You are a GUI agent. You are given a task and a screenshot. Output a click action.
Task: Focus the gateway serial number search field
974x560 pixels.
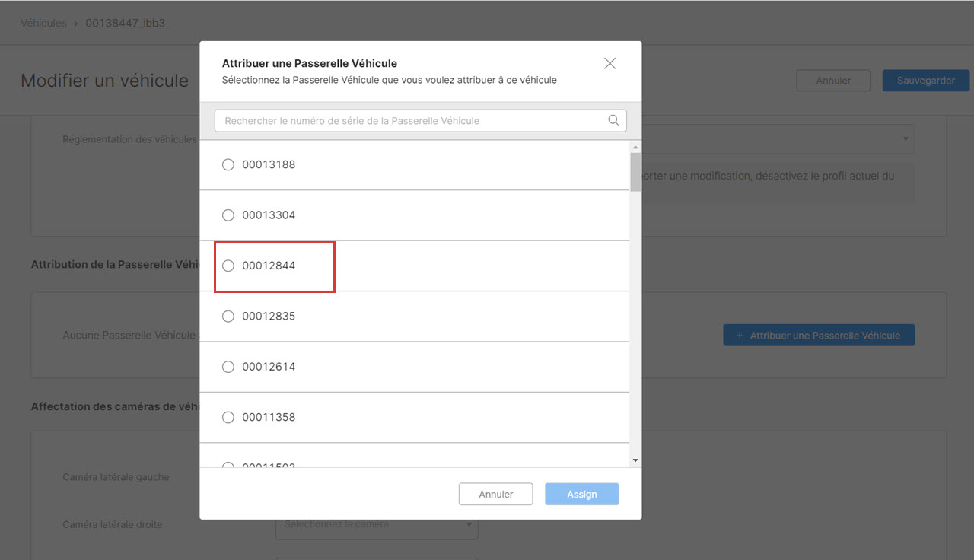[x=411, y=120]
